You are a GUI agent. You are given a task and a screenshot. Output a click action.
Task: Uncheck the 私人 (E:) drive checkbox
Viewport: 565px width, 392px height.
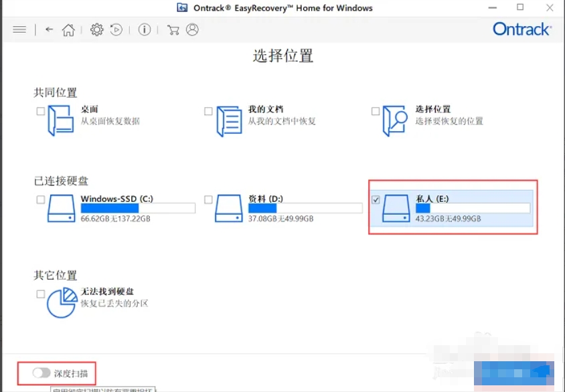tap(376, 199)
